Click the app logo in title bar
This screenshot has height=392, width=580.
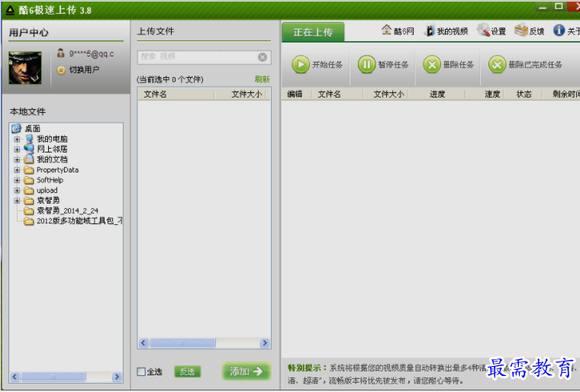point(10,10)
